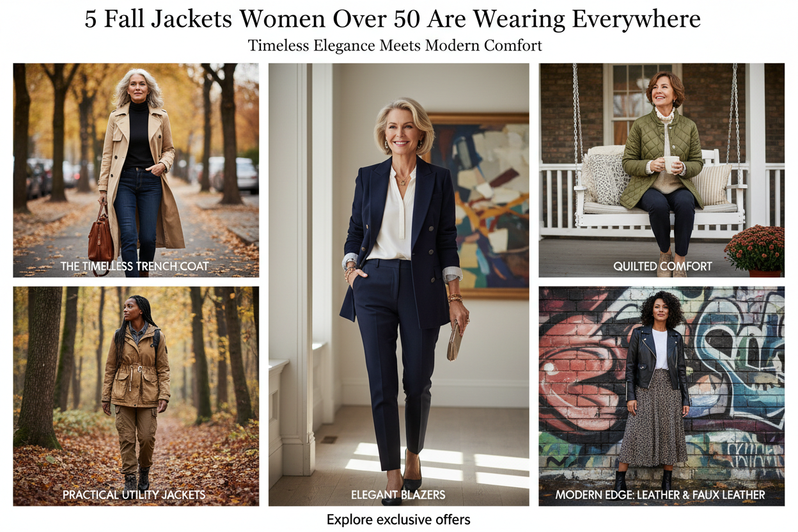Select the 'Elegant Blazers' caption text
798x532 pixels.
(x=398, y=495)
